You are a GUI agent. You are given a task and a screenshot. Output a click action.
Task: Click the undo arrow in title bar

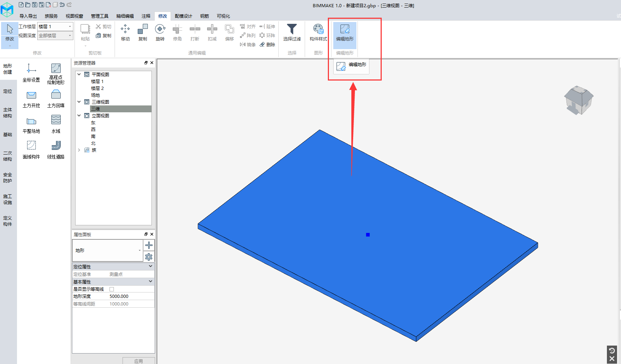point(62,5)
